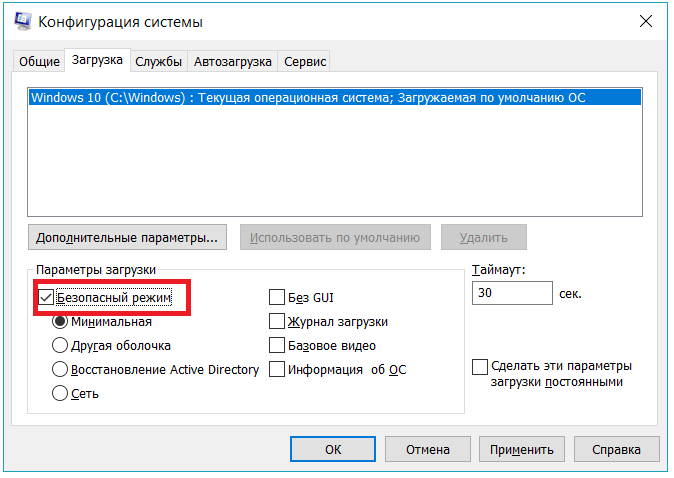Viewport: 674px width, 478px height.
Task: Select Восстановление Active Directory option
Action: click(60, 369)
